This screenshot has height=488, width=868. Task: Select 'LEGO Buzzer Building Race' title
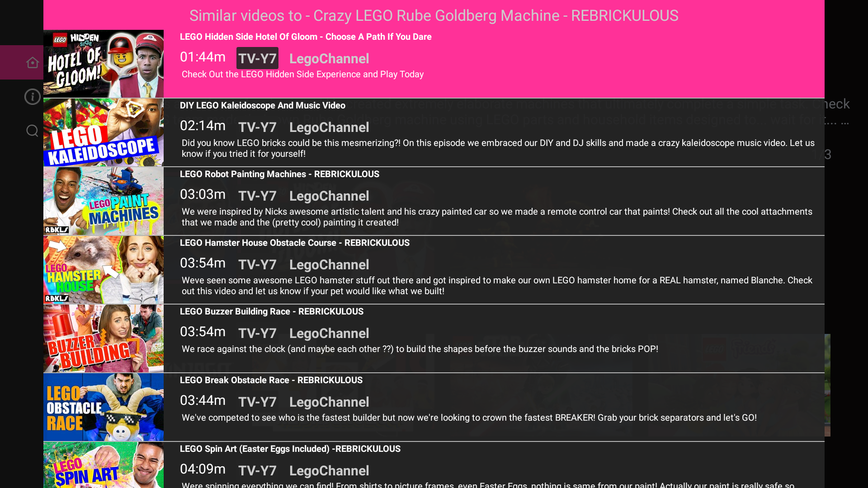point(271,312)
